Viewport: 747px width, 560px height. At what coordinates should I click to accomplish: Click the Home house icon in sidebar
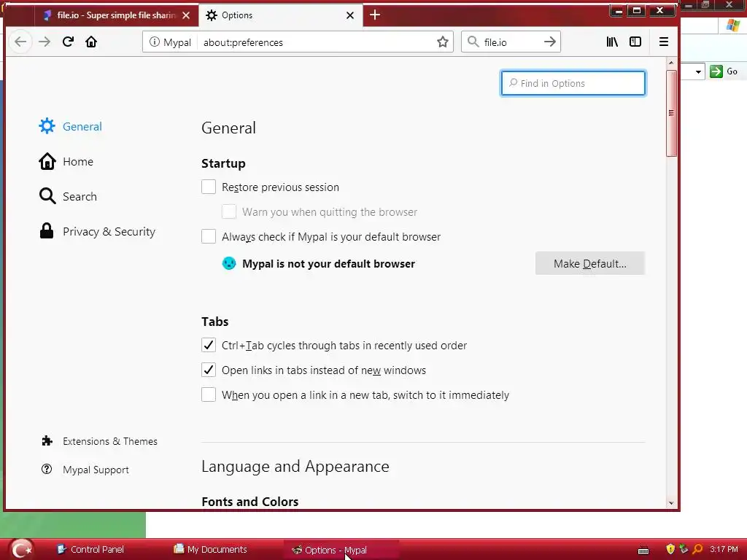(47, 161)
